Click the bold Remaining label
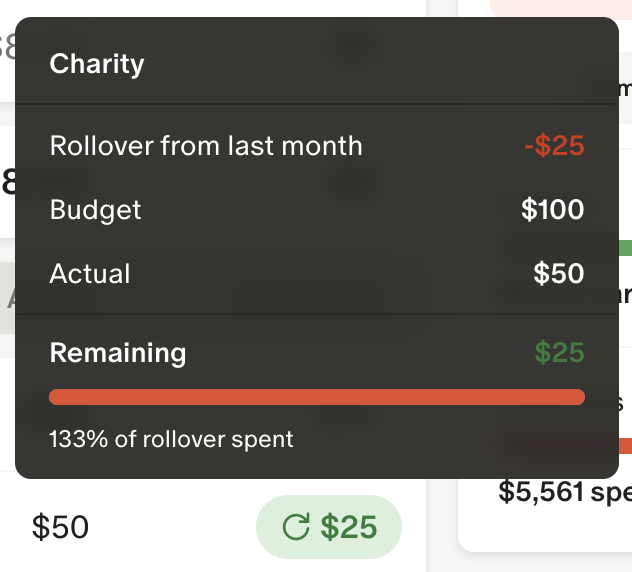Screen dimensions: 632x572 [x=118, y=353]
